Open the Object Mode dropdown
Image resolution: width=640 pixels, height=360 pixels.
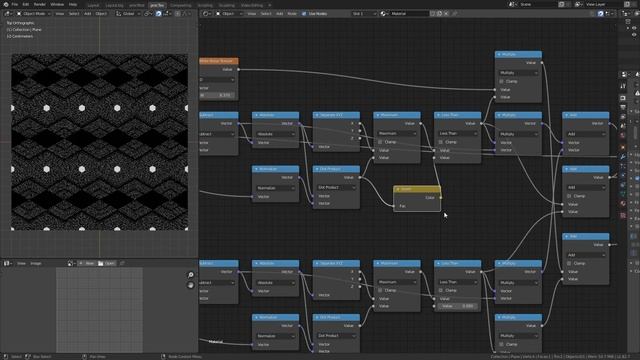pos(33,13)
